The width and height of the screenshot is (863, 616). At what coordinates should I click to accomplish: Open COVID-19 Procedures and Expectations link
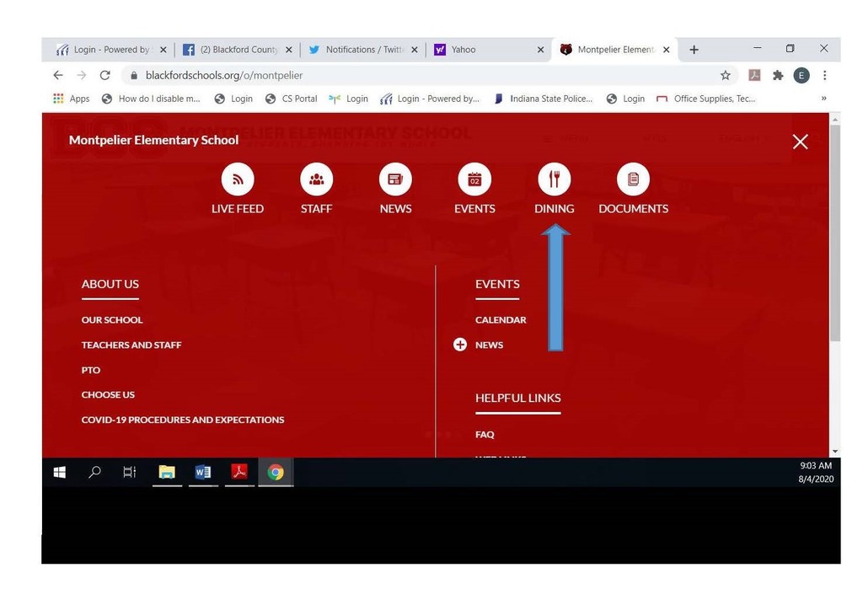[183, 420]
